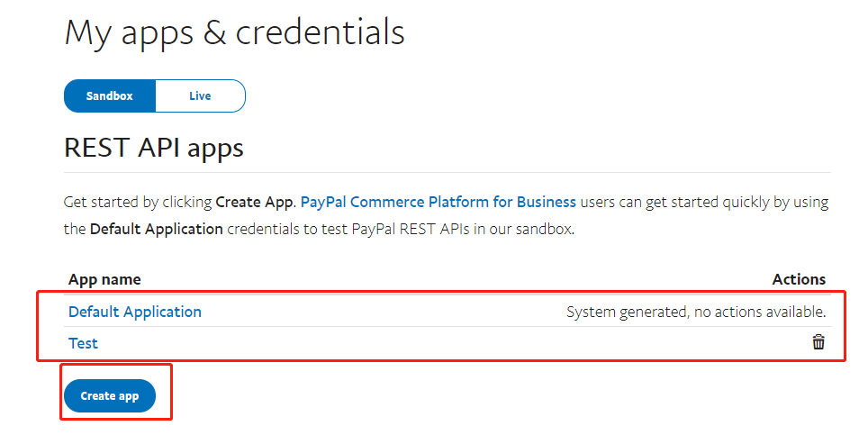Click the word 'the' starting second description line
The height and width of the screenshot is (435, 868).
coord(75,229)
